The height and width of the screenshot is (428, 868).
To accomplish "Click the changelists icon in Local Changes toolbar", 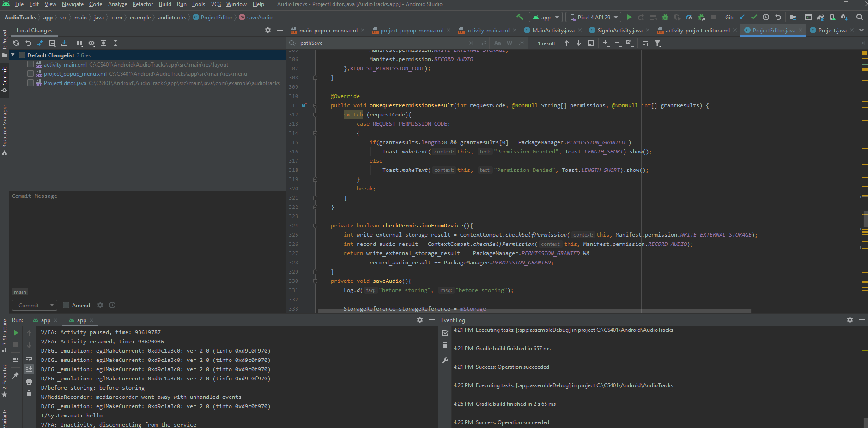I will [52, 43].
